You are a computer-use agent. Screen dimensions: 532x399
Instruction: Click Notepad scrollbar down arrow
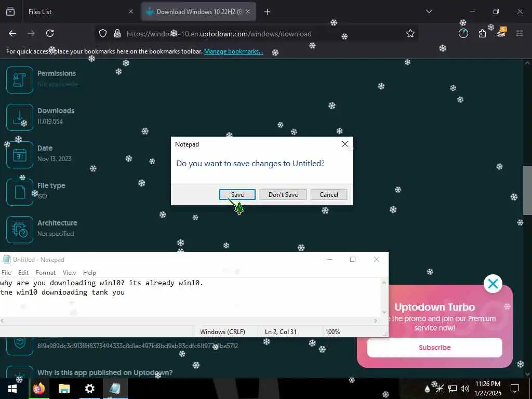pos(384,312)
